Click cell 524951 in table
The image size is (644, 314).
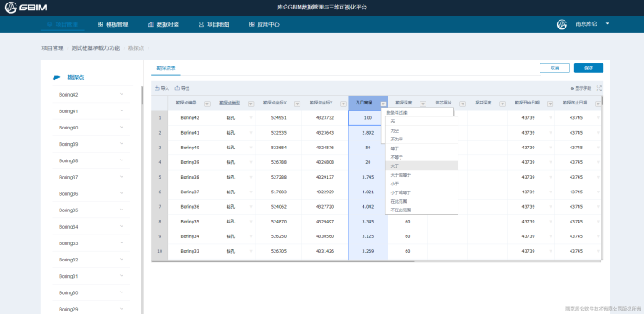279,118
